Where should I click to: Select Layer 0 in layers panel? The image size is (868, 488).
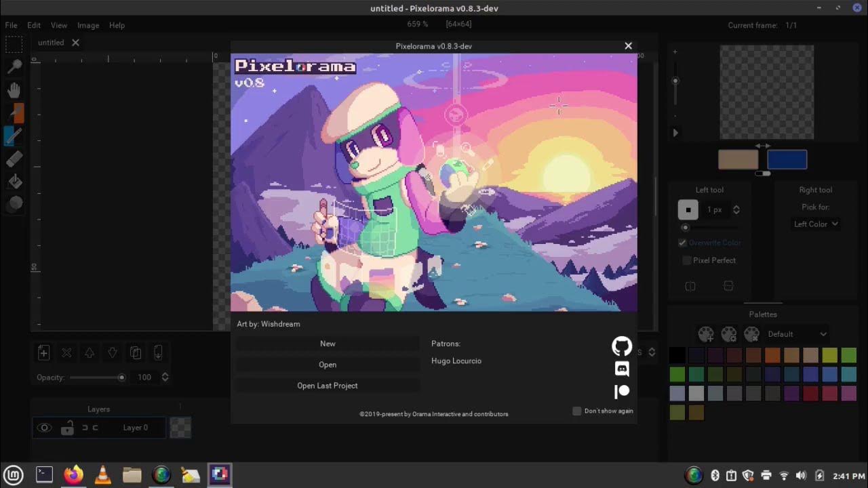click(99, 428)
